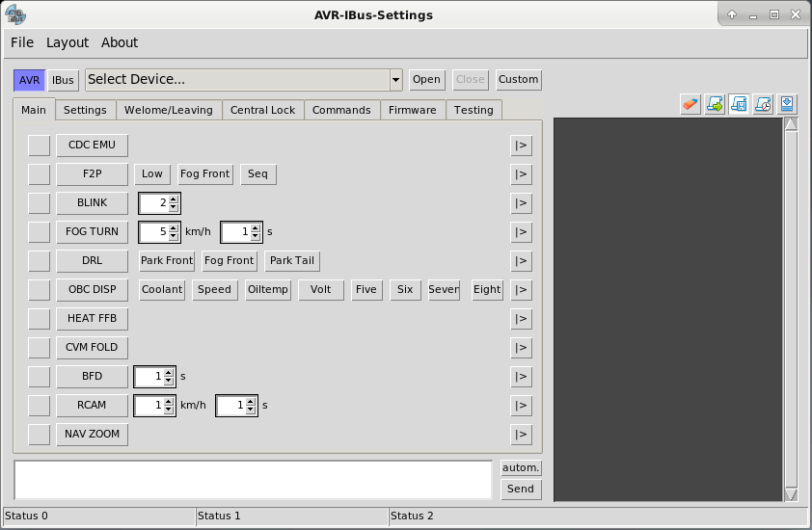Click the DRL Park Tail button
Viewport: 812px width, 530px height.
tap(292, 261)
